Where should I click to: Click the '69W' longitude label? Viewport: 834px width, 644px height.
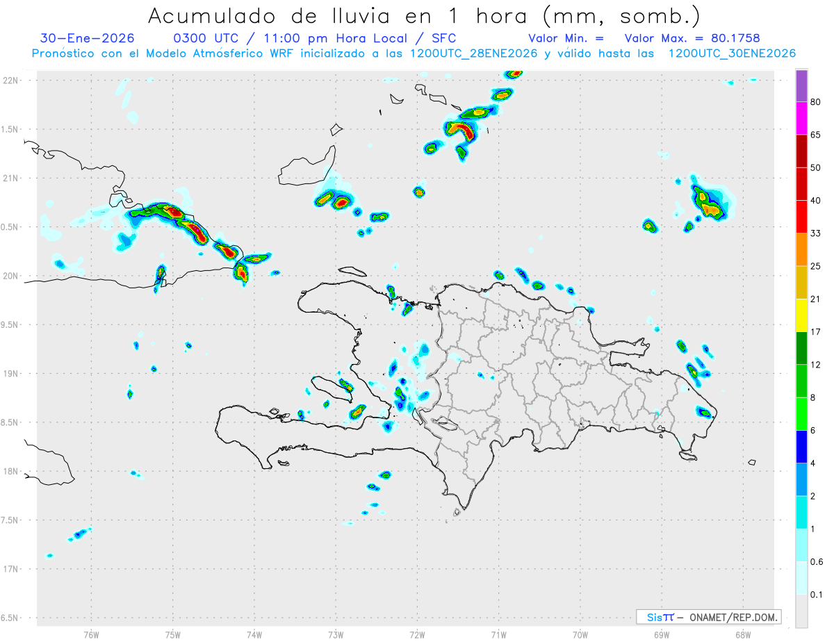tap(662, 634)
